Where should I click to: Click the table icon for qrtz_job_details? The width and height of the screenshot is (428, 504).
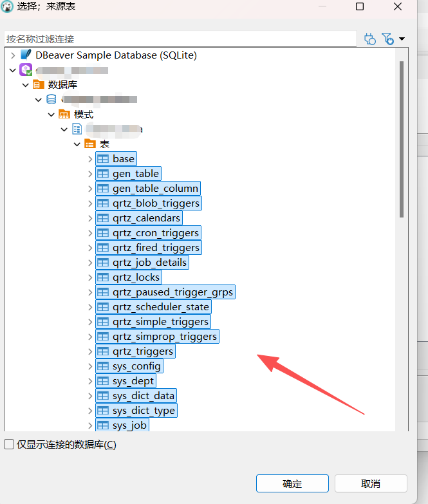tap(103, 262)
